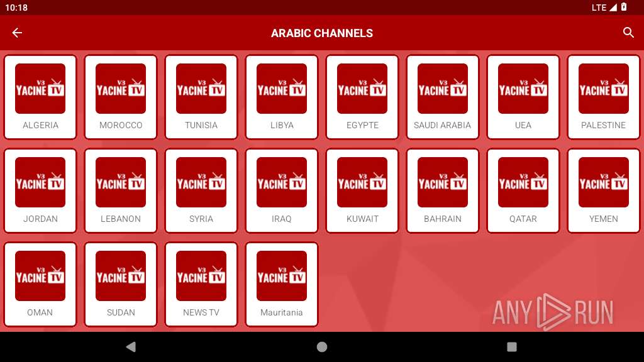Open search with magnifier icon
644x362 pixels.
[628, 33]
